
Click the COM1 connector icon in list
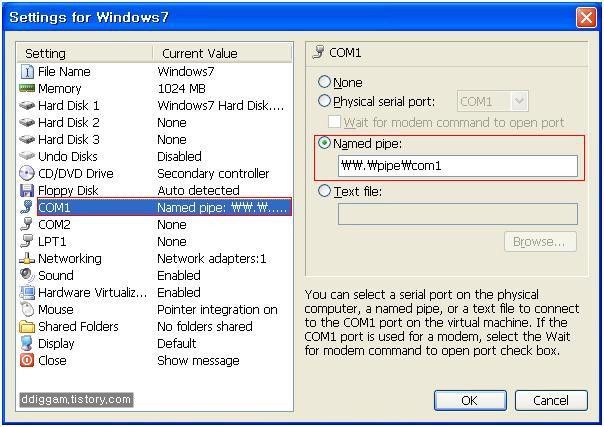[27, 207]
